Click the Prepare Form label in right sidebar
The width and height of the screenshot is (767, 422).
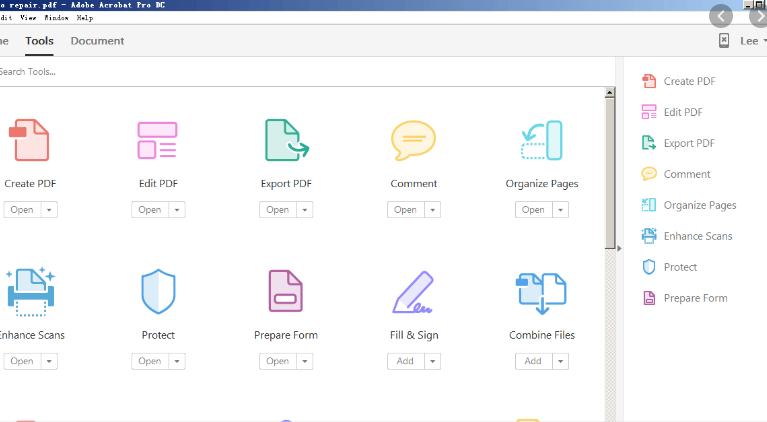(695, 298)
